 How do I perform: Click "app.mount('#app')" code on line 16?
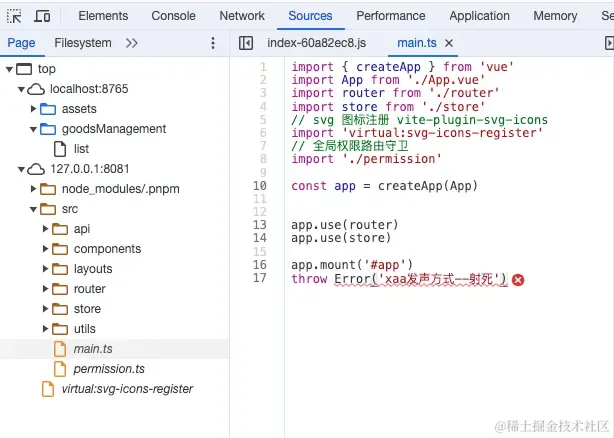pyautogui.click(x=352, y=265)
